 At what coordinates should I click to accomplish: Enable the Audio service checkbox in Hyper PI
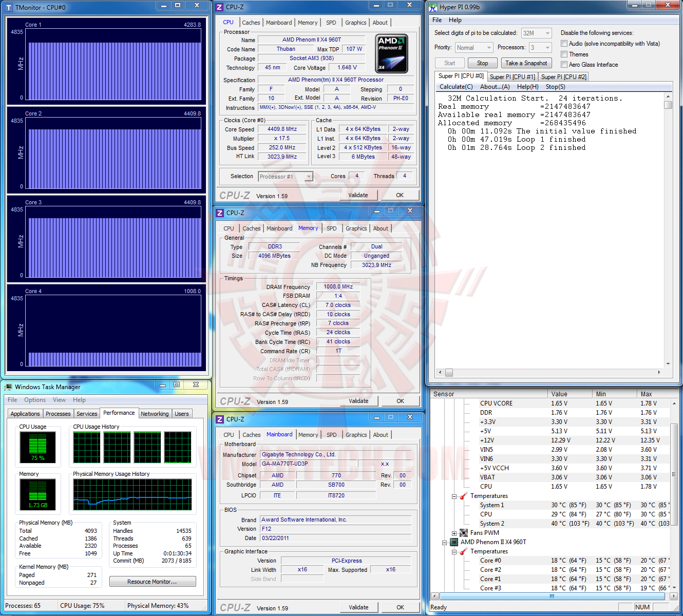click(564, 44)
